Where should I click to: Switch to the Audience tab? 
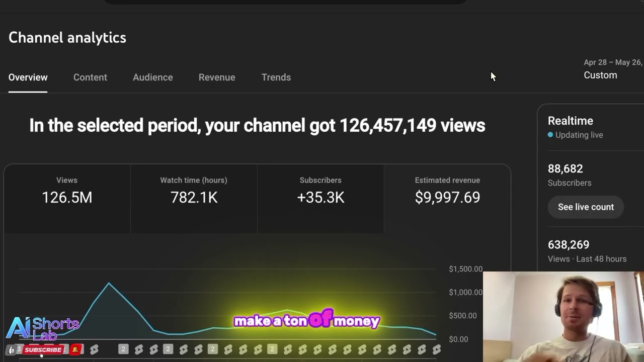point(153,77)
